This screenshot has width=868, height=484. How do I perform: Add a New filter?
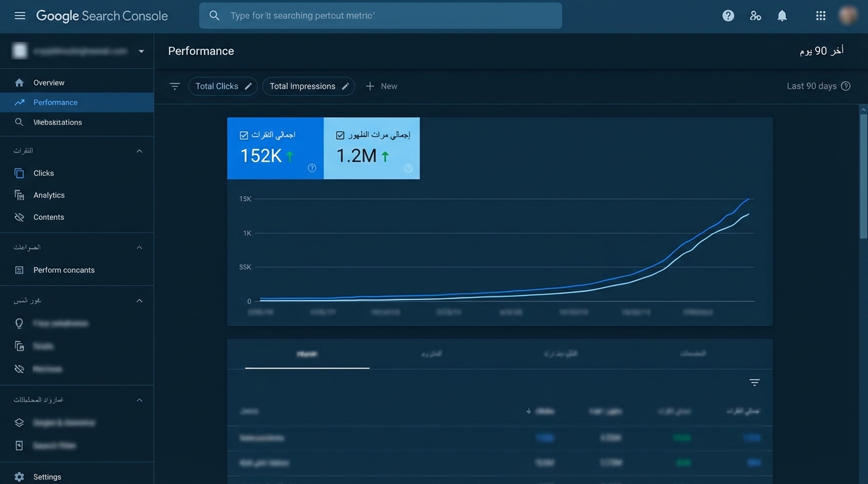tap(382, 86)
